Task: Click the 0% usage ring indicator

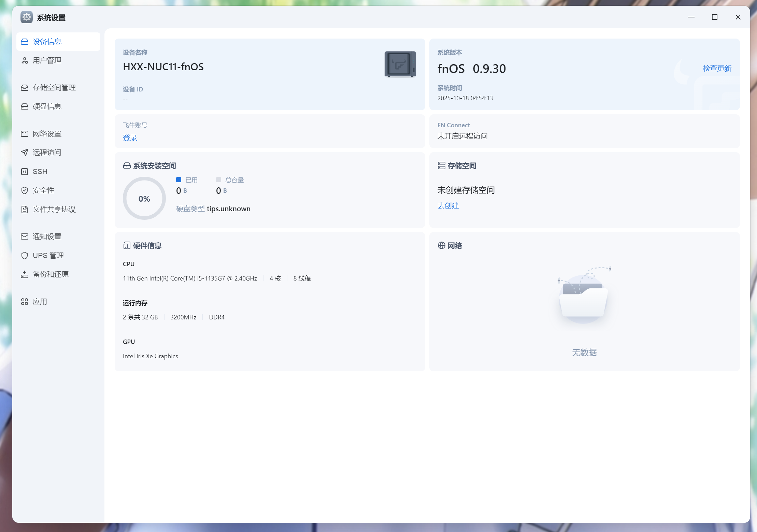Action: (x=144, y=199)
